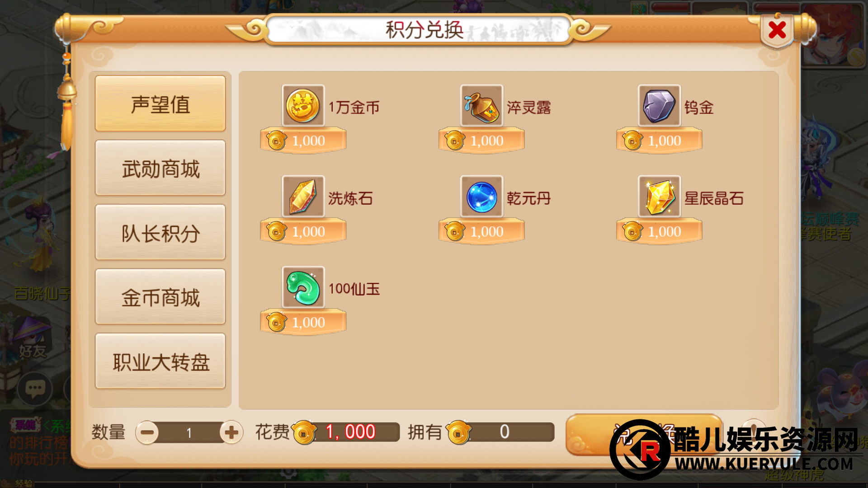Click the orange 兑换 exchange button
Image resolution: width=868 pixels, height=488 pixels.
[x=644, y=435]
